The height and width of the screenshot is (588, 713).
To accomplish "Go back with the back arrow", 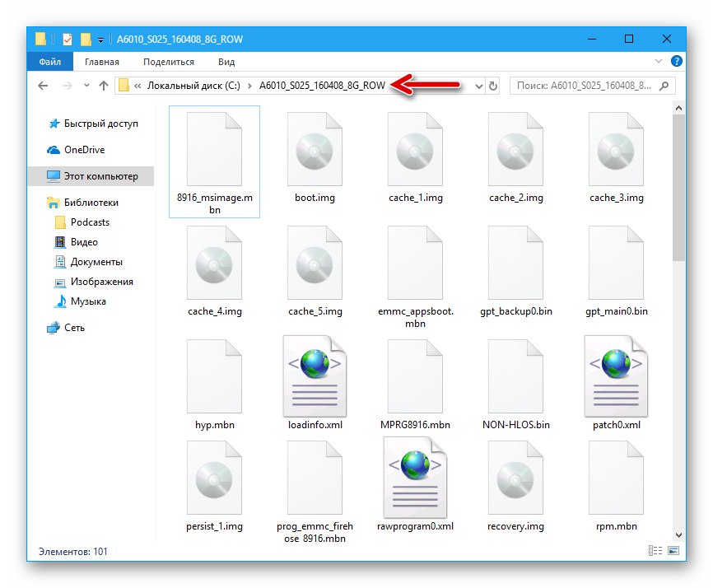I will [x=43, y=86].
